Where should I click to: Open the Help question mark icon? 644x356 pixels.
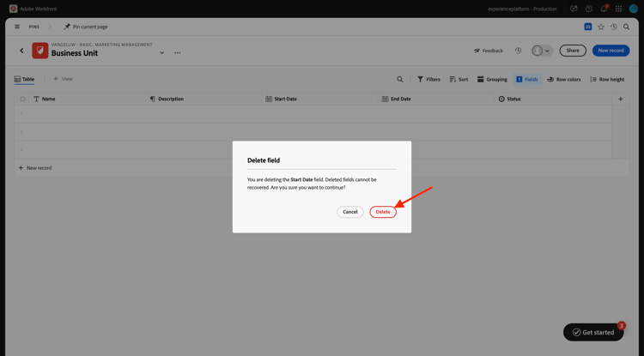click(x=588, y=9)
